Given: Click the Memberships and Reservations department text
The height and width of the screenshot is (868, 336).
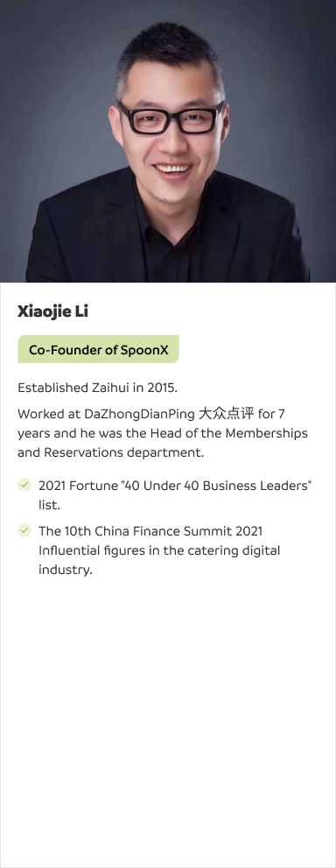Looking at the screenshot, I should click(163, 443).
